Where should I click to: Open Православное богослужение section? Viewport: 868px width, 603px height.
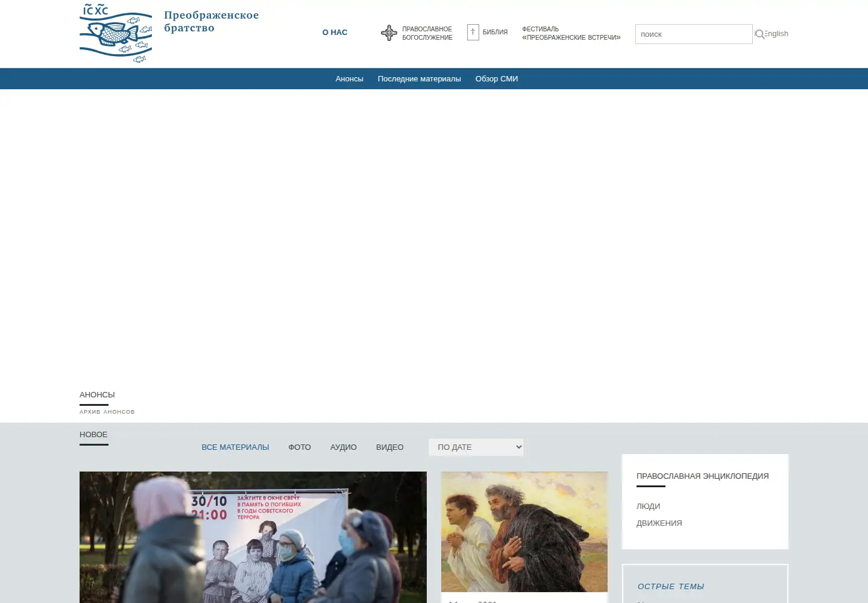[427, 33]
